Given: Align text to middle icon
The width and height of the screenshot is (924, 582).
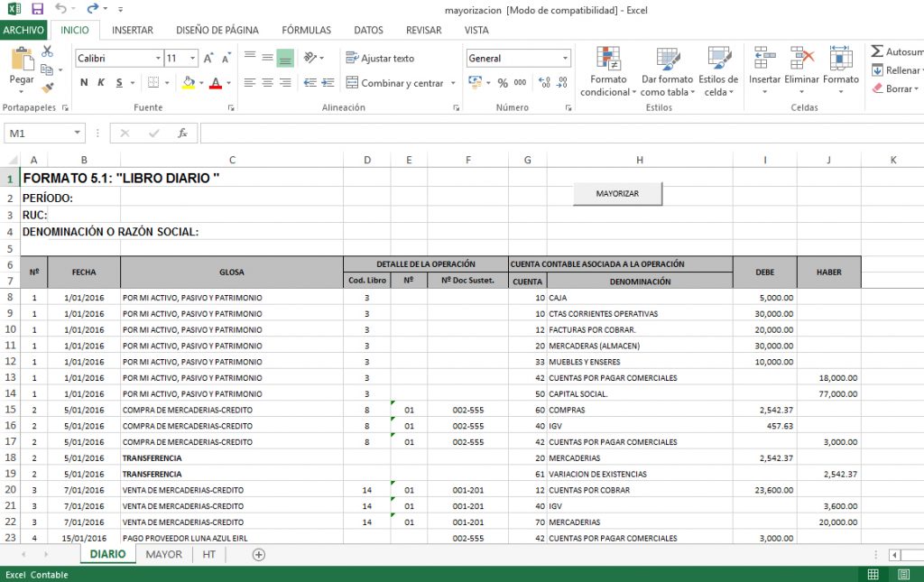Looking at the screenshot, I should click(x=267, y=57).
